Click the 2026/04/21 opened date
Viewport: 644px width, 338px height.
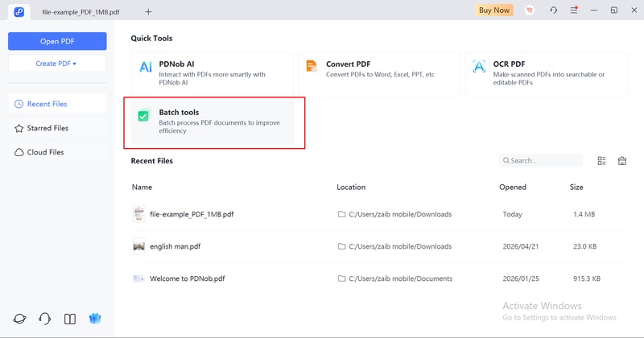coord(520,246)
